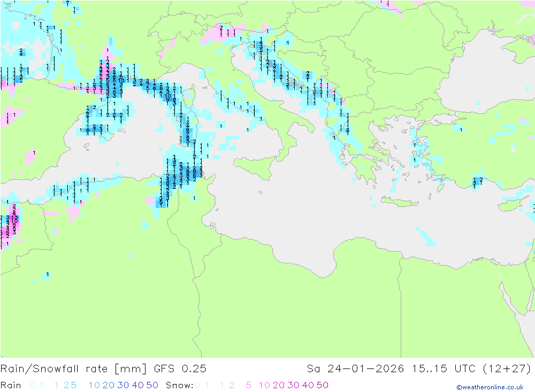This screenshot has height=392, width=535.
Task: Select rain legend value 10
Action: (x=94, y=385)
